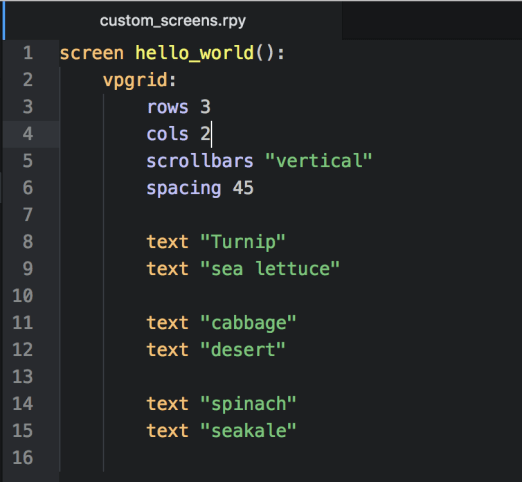The image size is (522, 482).
Task: Click line number 13 in gutter
Action: pyautogui.click(x=23, y=377)
